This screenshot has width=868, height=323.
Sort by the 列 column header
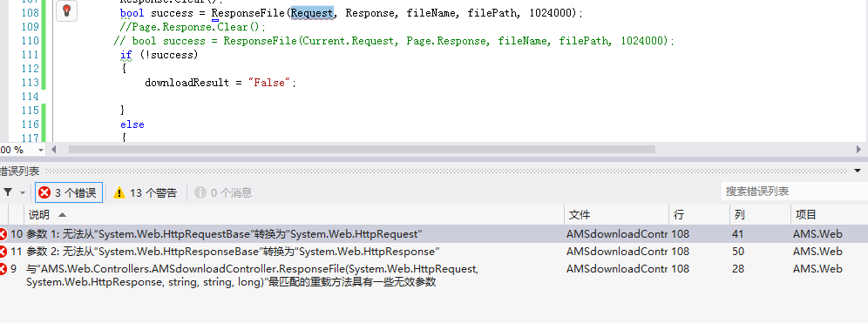click(x=760, y=214)
